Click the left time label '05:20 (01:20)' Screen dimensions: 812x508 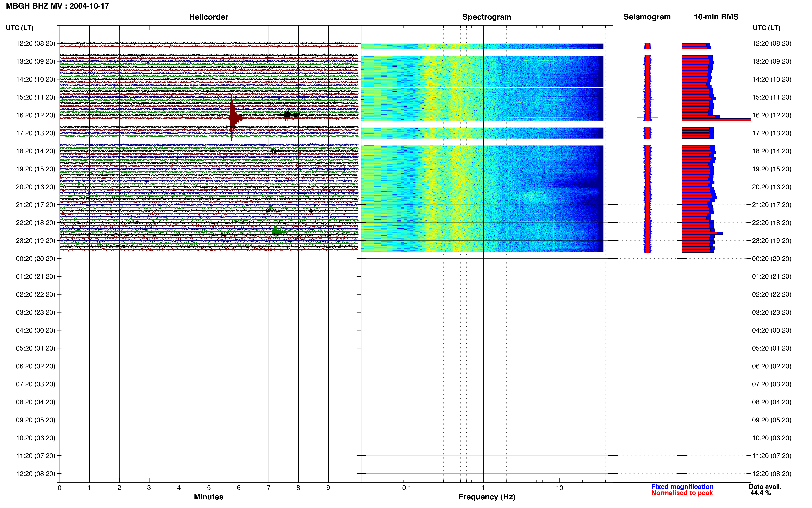36,348
